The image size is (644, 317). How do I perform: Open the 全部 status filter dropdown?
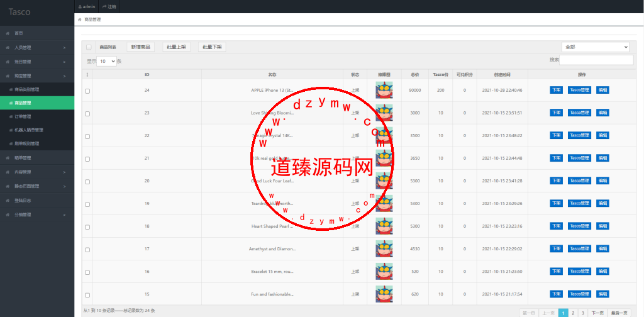click(x=595, y=47)
